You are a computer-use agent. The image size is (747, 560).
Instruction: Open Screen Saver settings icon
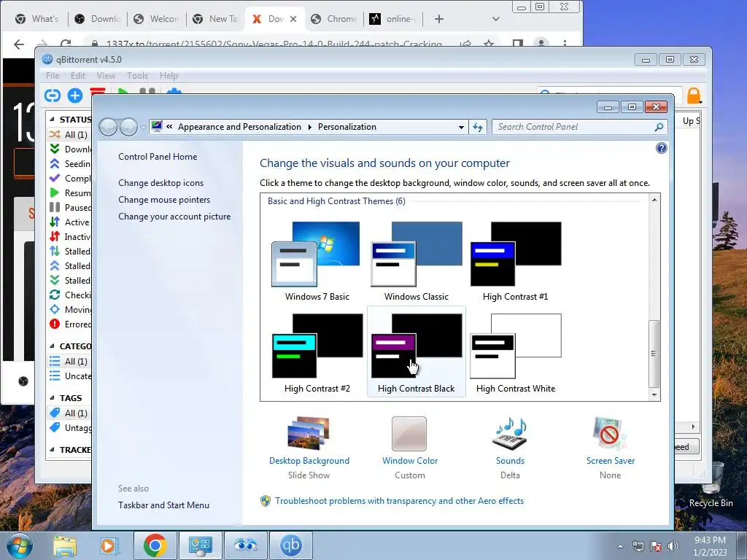(611, 433)
